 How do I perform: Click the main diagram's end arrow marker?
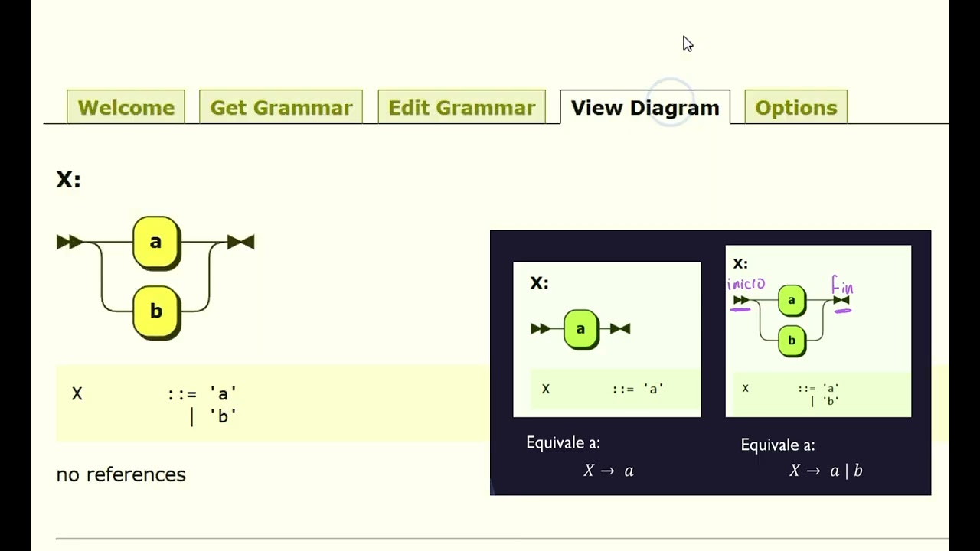pyautogui.click(x=241, y=242)
